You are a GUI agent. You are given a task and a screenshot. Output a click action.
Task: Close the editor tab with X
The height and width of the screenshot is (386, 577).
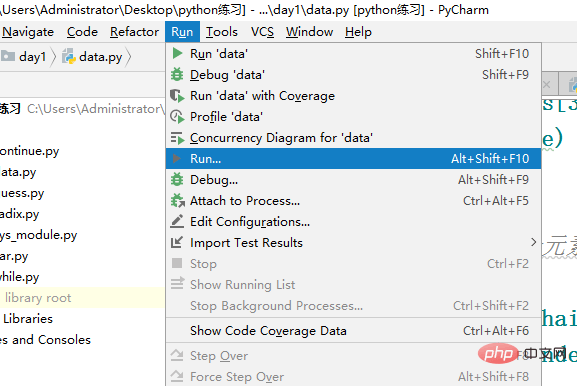546,85
